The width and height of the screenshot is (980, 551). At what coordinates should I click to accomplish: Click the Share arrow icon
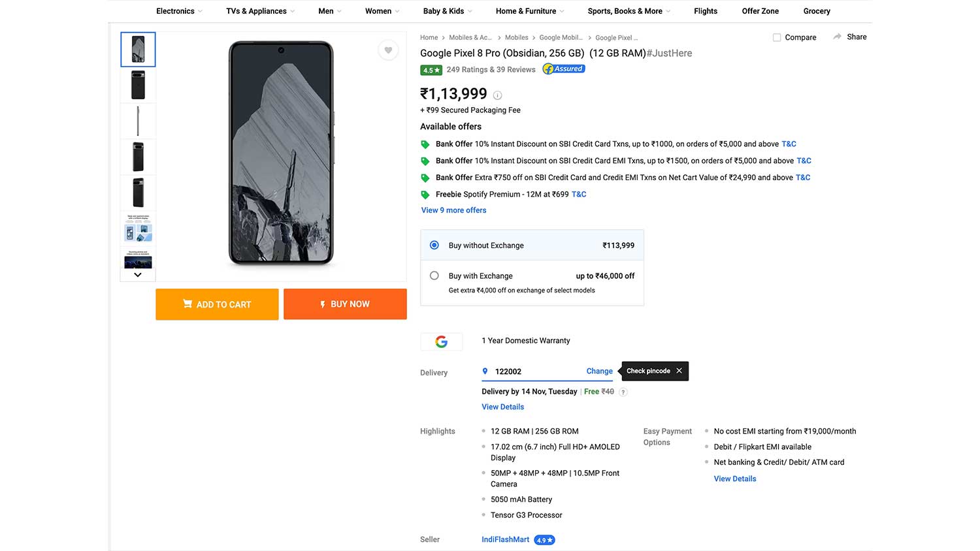[x=837, y=37]
